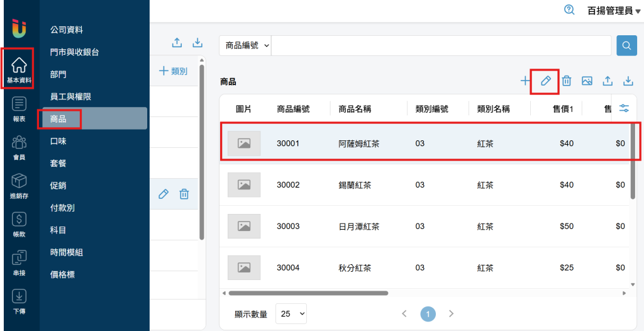The height and width of the screenshot is (331, 644).
Task: Click the plus icon to add product
Action: 525,81
